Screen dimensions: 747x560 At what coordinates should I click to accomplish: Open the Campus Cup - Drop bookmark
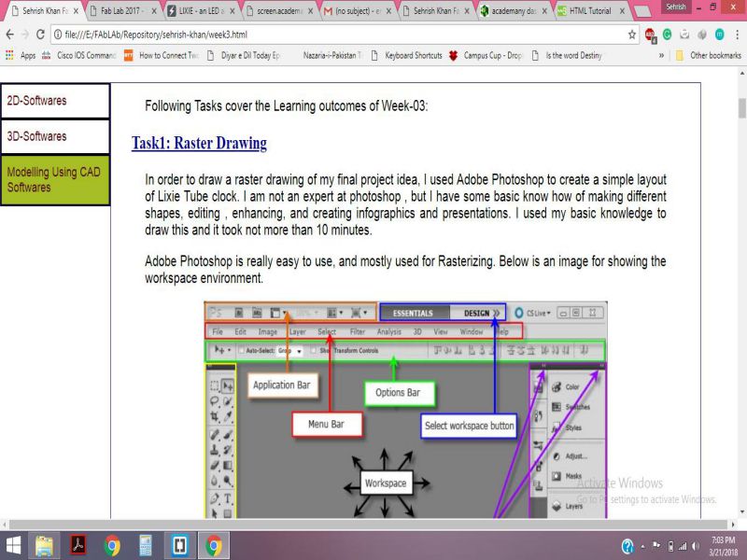tap(486, 55)
